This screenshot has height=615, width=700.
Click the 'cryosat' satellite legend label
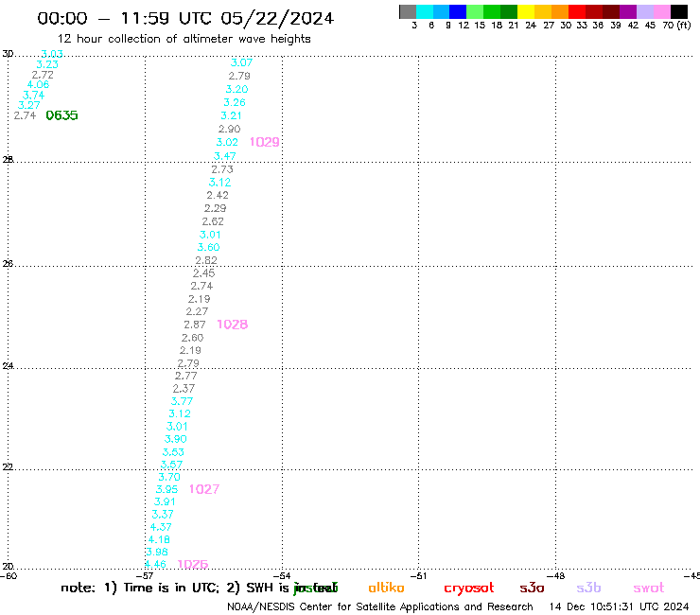[x=469, y=589]
